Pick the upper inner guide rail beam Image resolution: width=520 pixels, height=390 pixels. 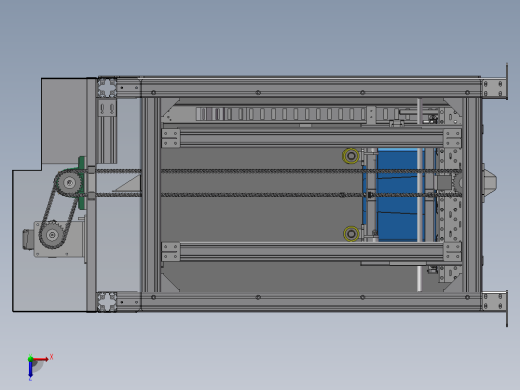pos(312,138)
